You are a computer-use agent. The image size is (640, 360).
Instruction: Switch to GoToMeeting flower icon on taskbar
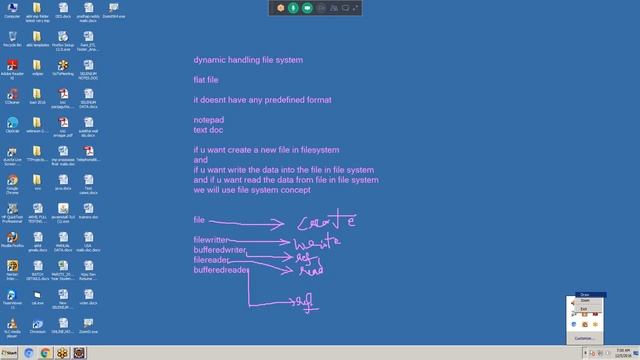coord(62,353)
